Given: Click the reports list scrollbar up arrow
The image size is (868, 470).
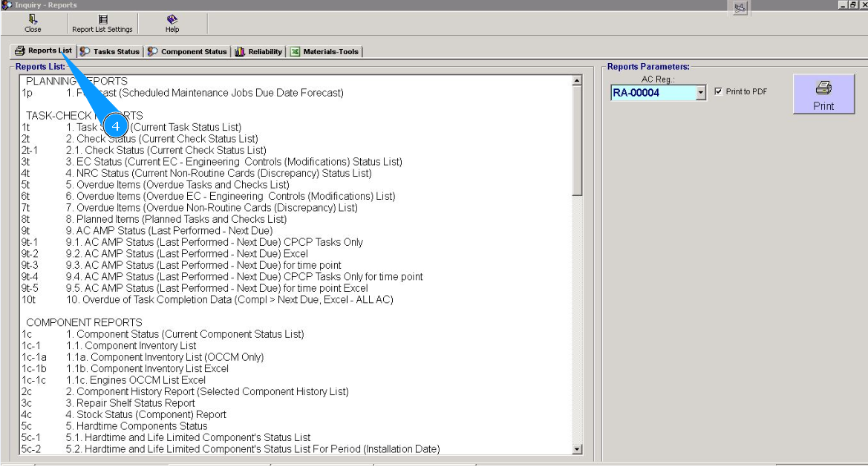Looking at the screenshot, I should coord(577,81).
